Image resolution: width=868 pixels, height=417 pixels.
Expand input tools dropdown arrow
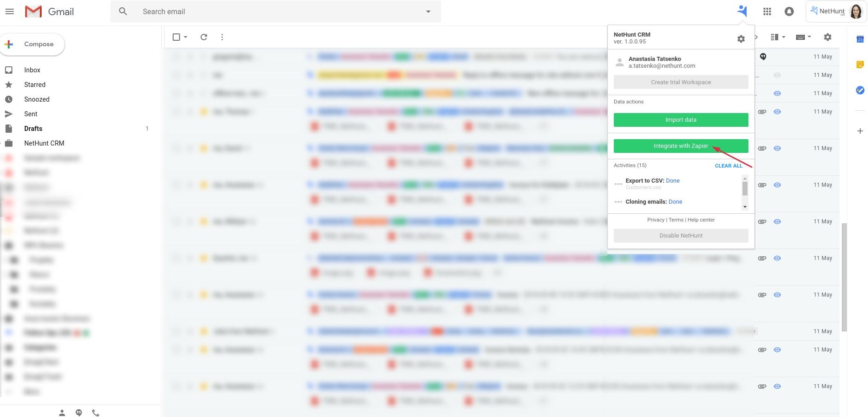pyautogui.click(x=809, y=37)
